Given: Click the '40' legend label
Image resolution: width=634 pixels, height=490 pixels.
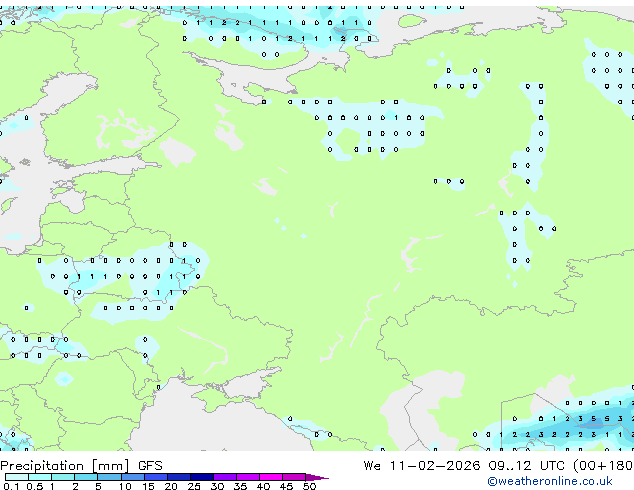Looking at the screenshot, I should tap(263, 486).
